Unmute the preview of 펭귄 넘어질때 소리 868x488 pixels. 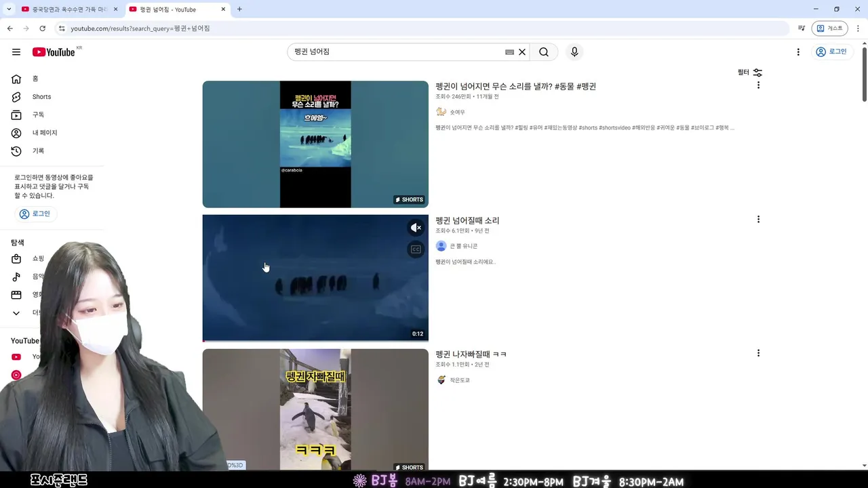click(x=416, y=228)
